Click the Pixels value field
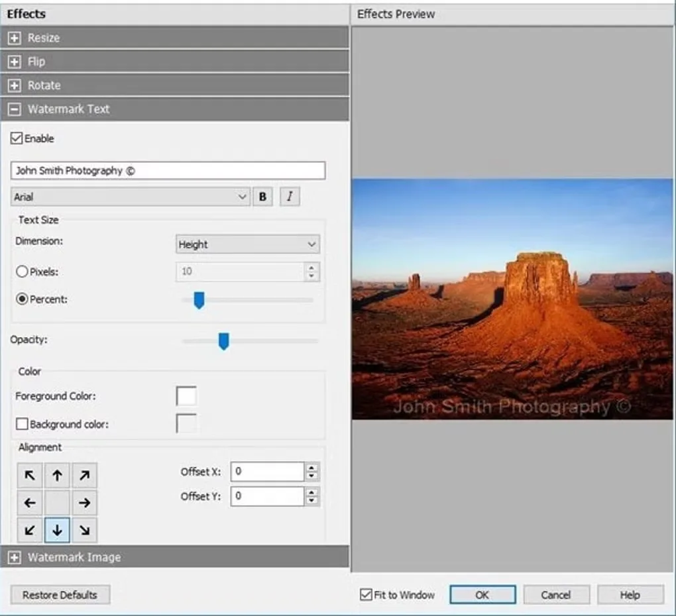Screen dimensions: 676x616 (x=240, y=272)
